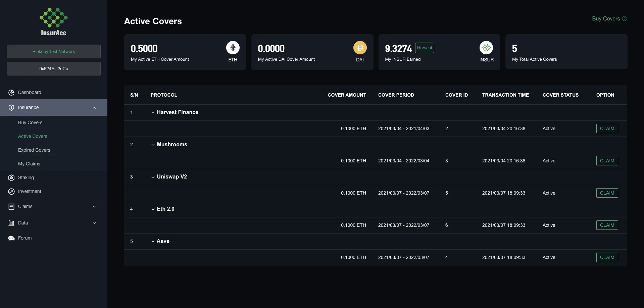Click the InsurAce logo
The width and height of the screenshot is (644, 308).
point(54,22)
